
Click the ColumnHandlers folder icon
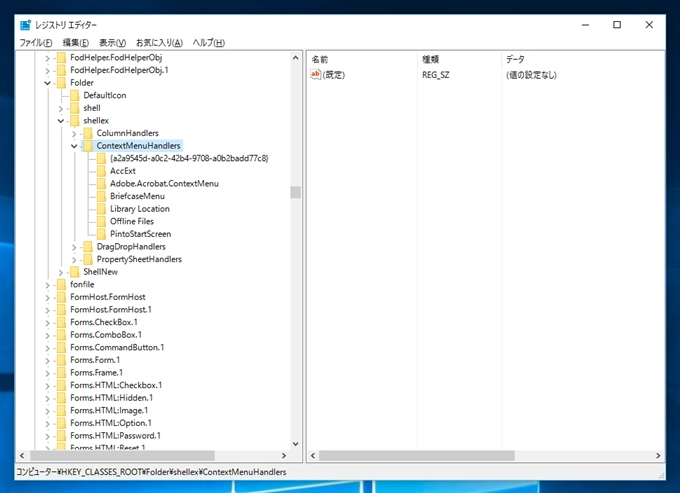88,133
